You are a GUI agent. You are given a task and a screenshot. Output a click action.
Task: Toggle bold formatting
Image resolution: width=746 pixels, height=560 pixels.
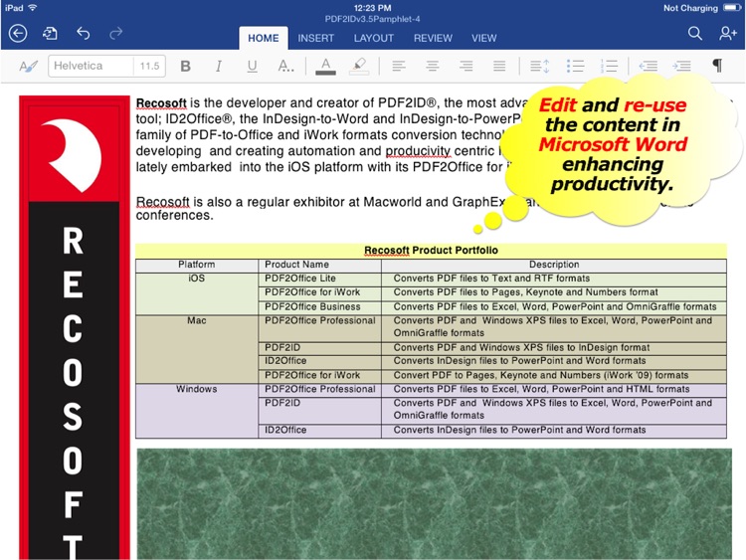186,66
